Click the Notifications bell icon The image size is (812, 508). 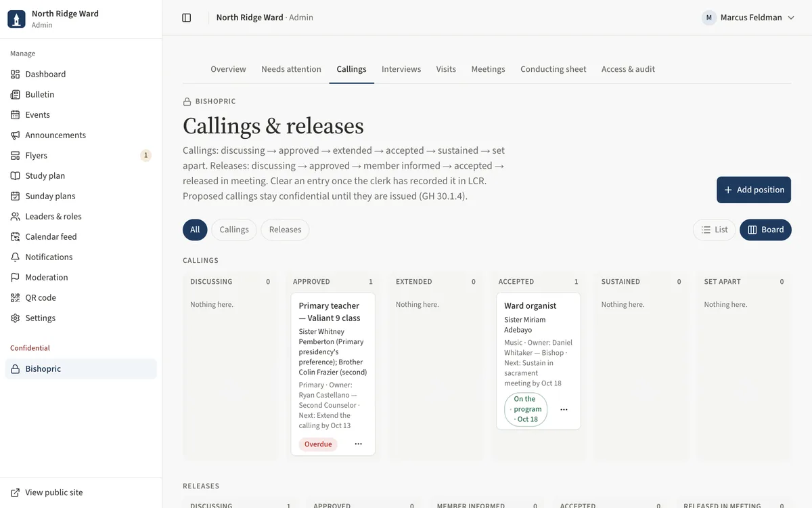tap(15, 257)
